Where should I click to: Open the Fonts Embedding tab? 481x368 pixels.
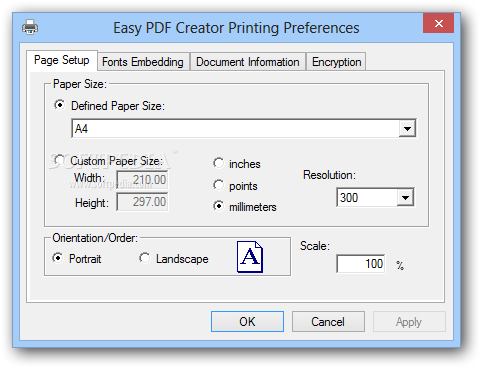(143, 62)
